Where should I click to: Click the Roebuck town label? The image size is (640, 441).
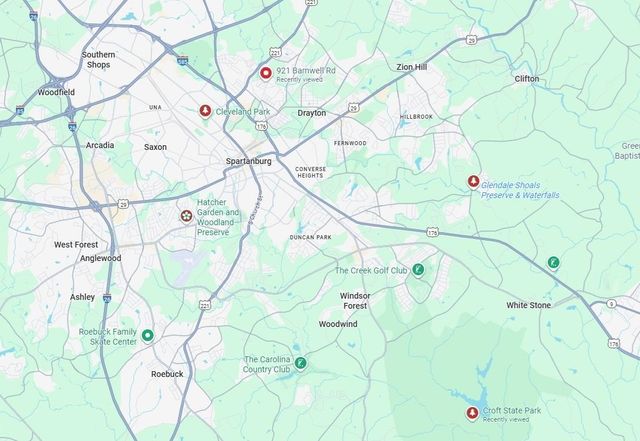[x=167, y=374]
